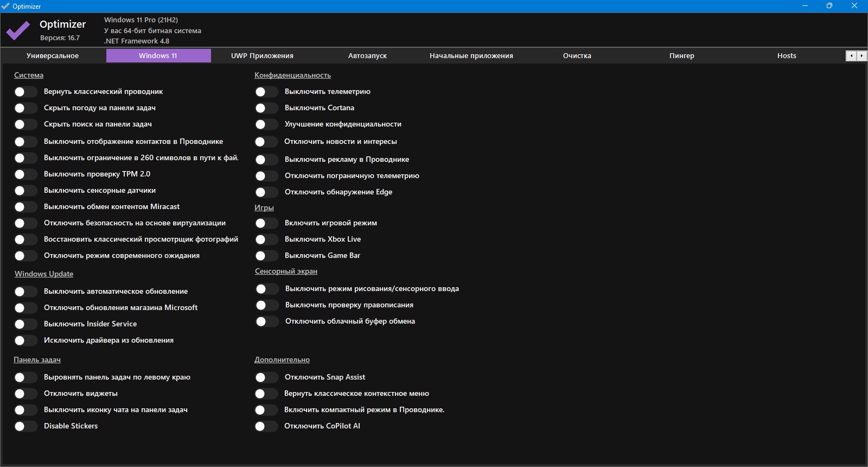Toggle Отключить безопасность на основе виртуализации

tap(25, 223)
